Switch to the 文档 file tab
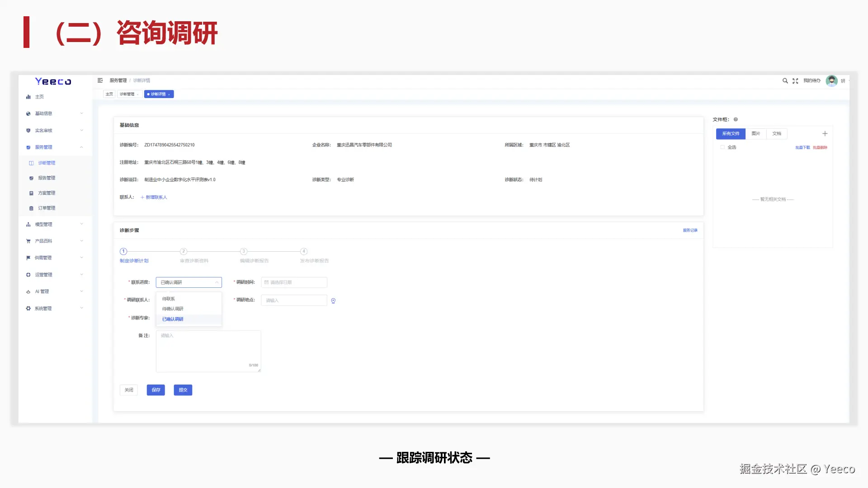This screenshot has height=488, width=868. (x=777, y=134)
